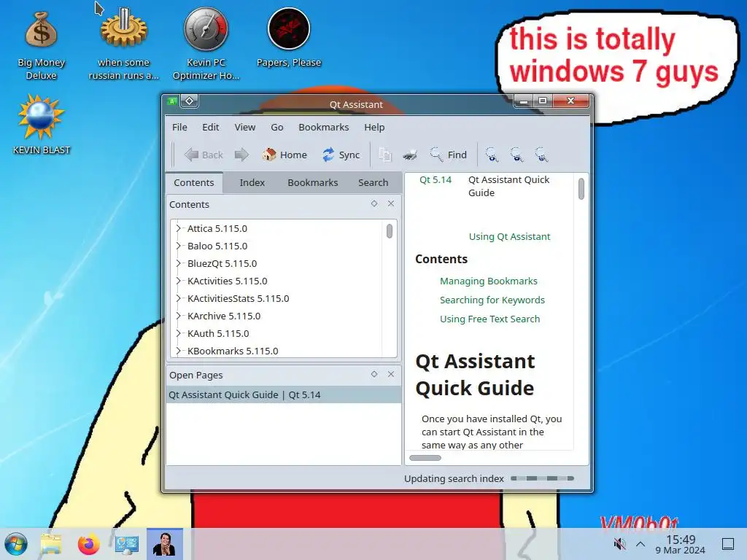The width and height of the screenshot is (747, 560).
Task: Expand the KAuth 5.115.0 tree node
Action: [x=178, y=333]
